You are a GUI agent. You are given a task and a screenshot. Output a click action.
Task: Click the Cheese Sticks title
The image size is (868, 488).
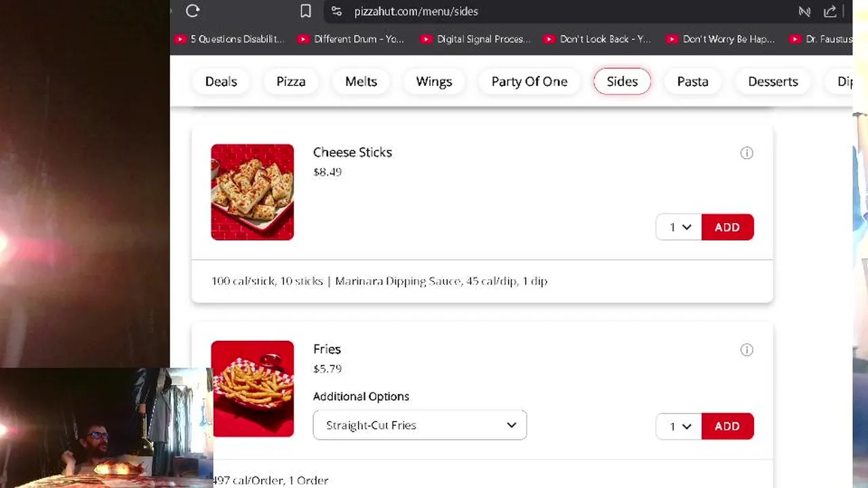coord(353,152)
